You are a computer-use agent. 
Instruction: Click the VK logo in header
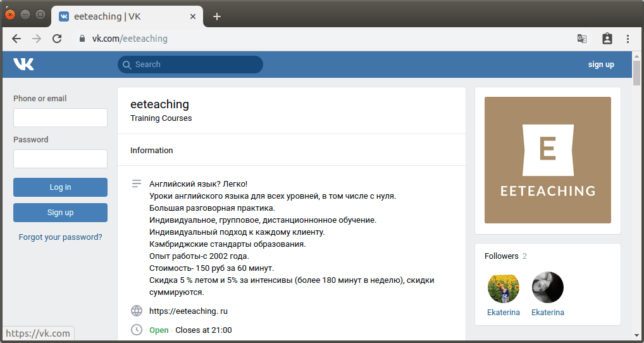pyautogui.click(x=23, y=65)
